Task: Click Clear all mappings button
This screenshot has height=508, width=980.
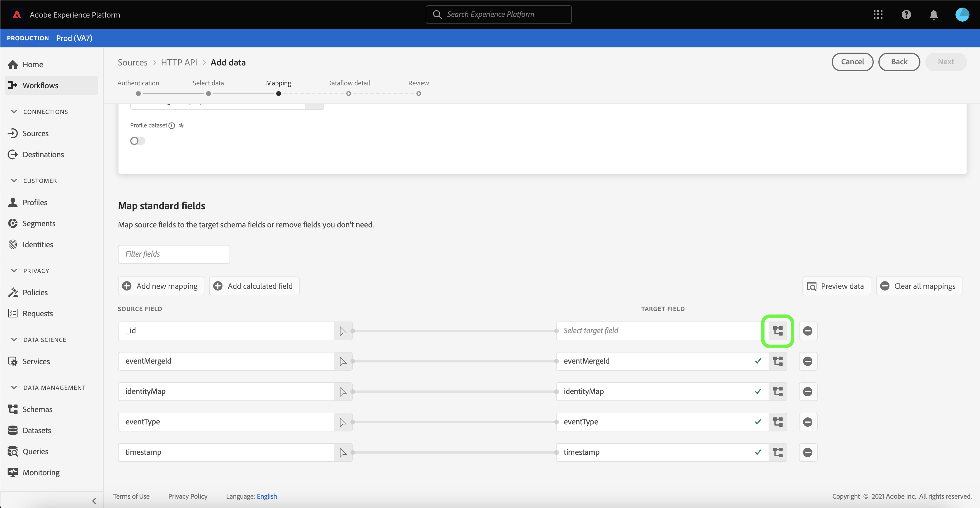Action: pyautogui.click(x=919, y=286)
